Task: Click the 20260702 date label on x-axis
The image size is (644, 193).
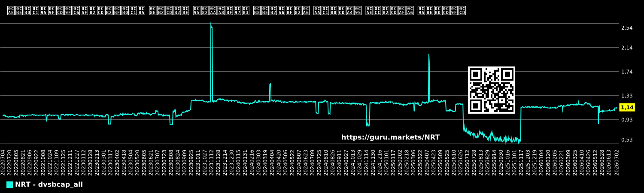Action: [x=617, y=163]
